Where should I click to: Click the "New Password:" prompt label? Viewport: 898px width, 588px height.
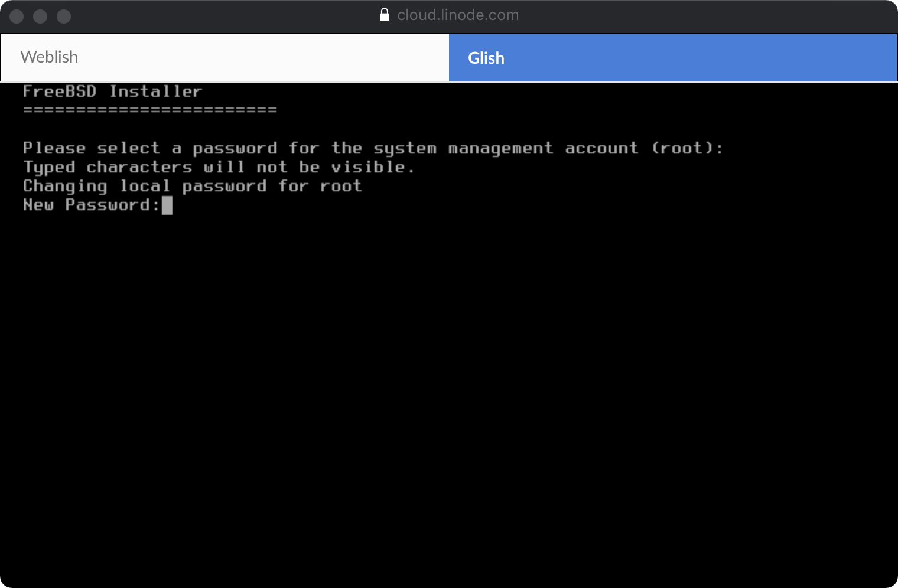pos(91,205)
